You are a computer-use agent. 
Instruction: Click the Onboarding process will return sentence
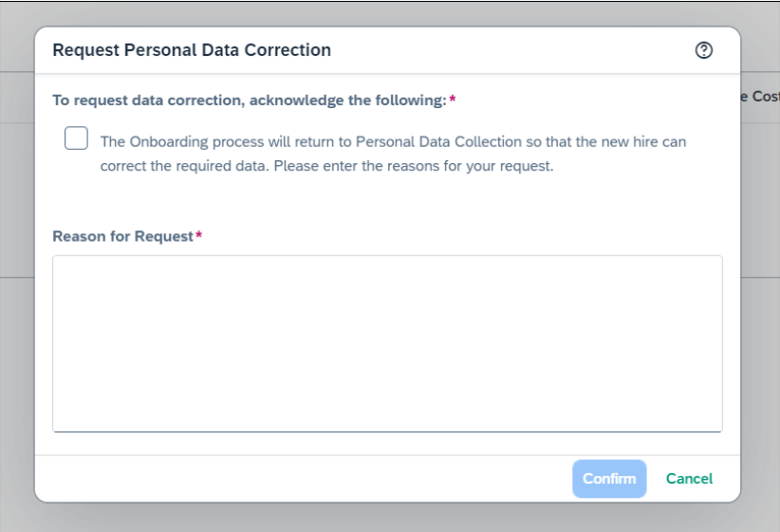393,141
